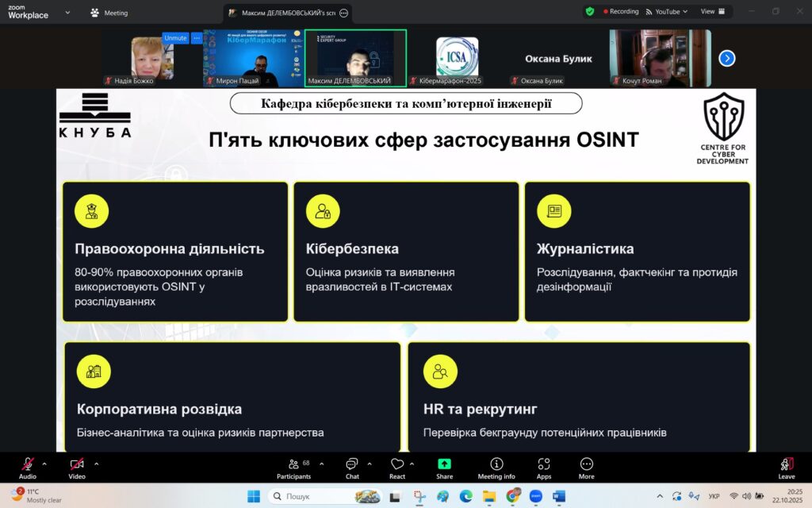Image resolution: width=812 pixels, height=508 pixels.
Task: Leave the meeting
Action: pos(786,467)
